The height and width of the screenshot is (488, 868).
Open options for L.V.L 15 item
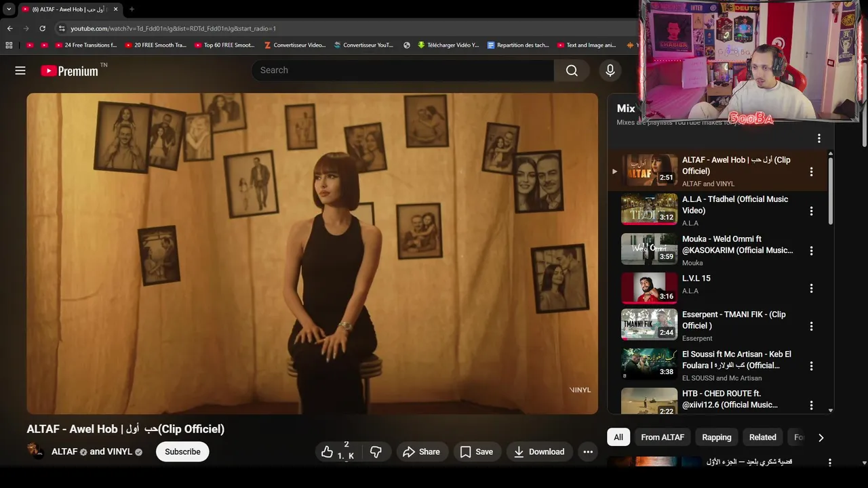(811, 289)
